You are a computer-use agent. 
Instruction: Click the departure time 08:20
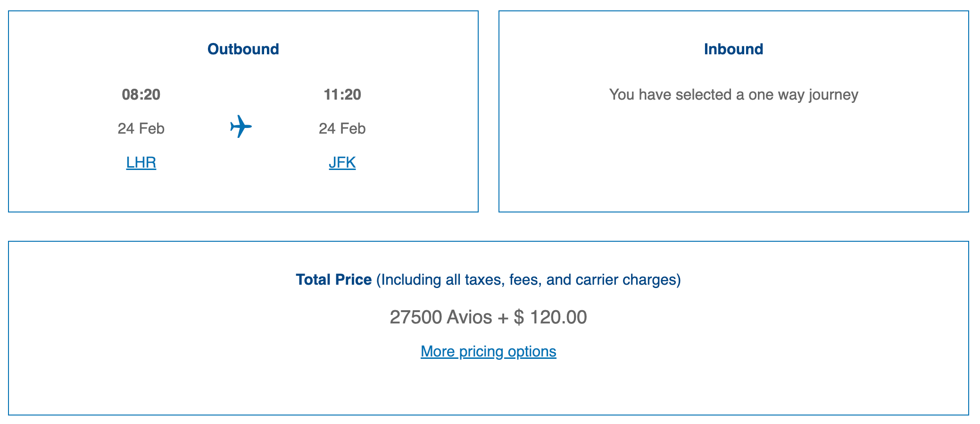(141, 94)
